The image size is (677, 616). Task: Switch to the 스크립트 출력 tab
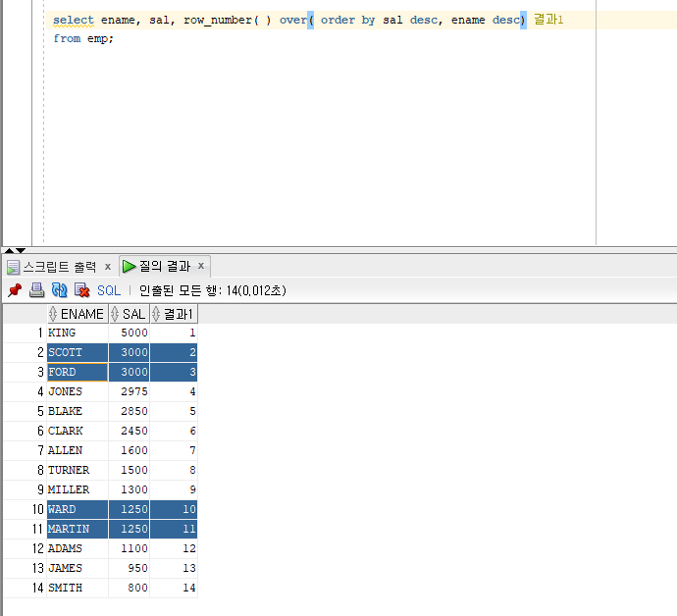point(59,267)
